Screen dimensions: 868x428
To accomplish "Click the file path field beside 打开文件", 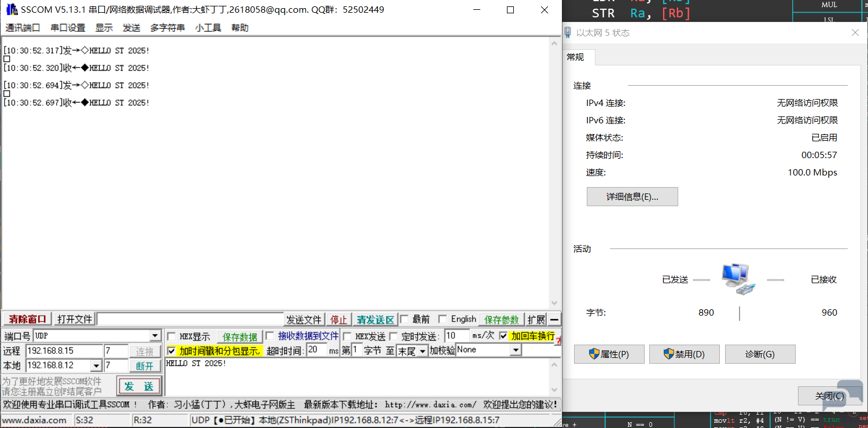I will [x=190, y=319].
